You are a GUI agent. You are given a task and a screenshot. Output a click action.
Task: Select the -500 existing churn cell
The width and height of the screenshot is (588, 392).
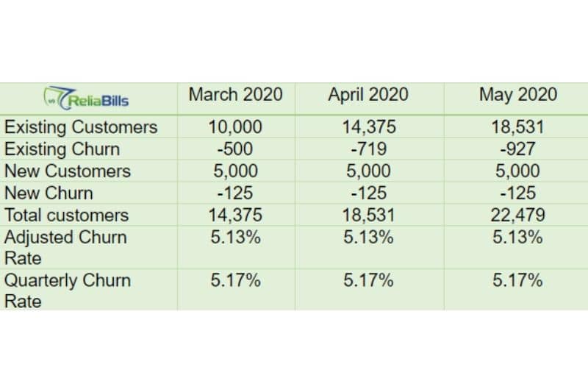(235, 149)
